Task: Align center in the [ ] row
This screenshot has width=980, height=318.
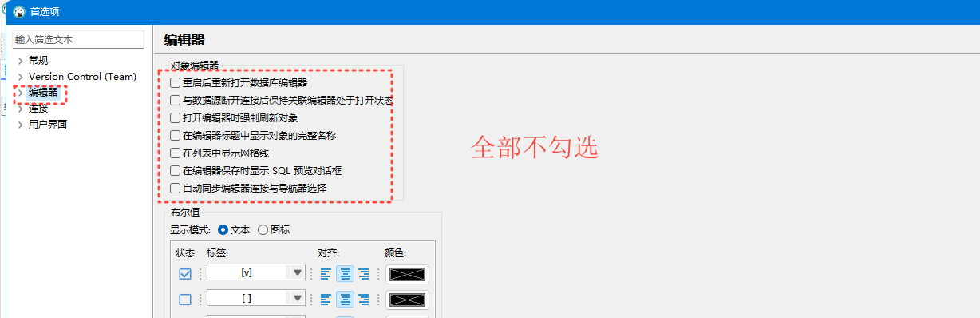Action: tap(345, 300)
